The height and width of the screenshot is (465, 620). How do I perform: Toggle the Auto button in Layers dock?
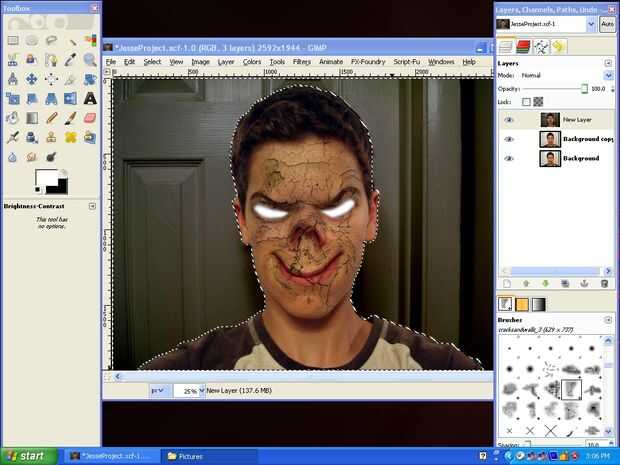pos(608,25)
